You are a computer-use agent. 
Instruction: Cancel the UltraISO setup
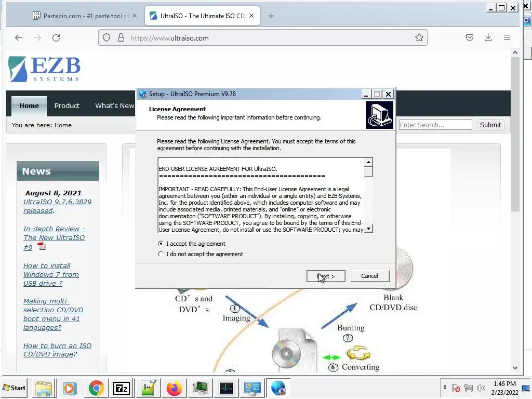pos(369,276)
